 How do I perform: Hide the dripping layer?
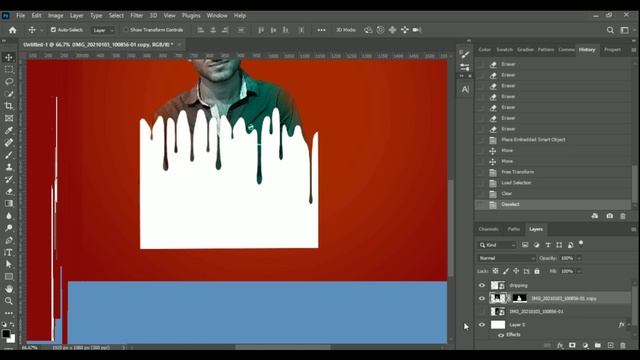(x=482, y=285)
